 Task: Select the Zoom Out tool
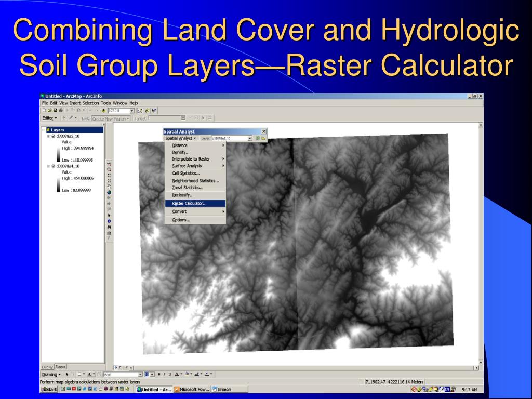(109, 169)
